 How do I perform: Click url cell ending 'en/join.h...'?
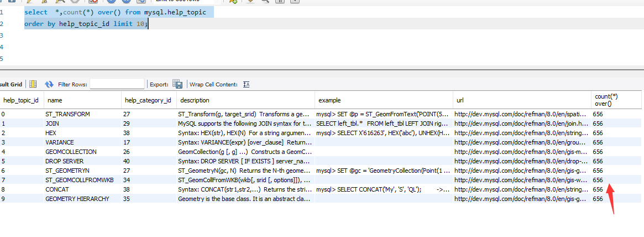coord(522,123)
